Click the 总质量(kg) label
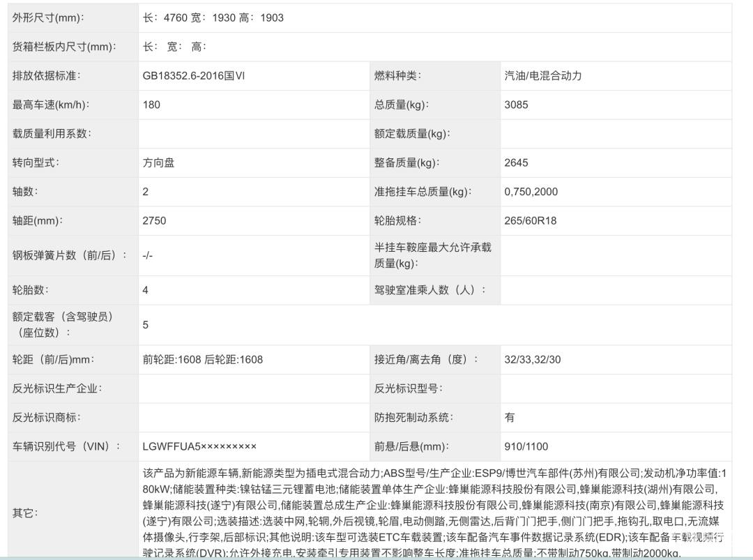 click(x=402, y=105)
